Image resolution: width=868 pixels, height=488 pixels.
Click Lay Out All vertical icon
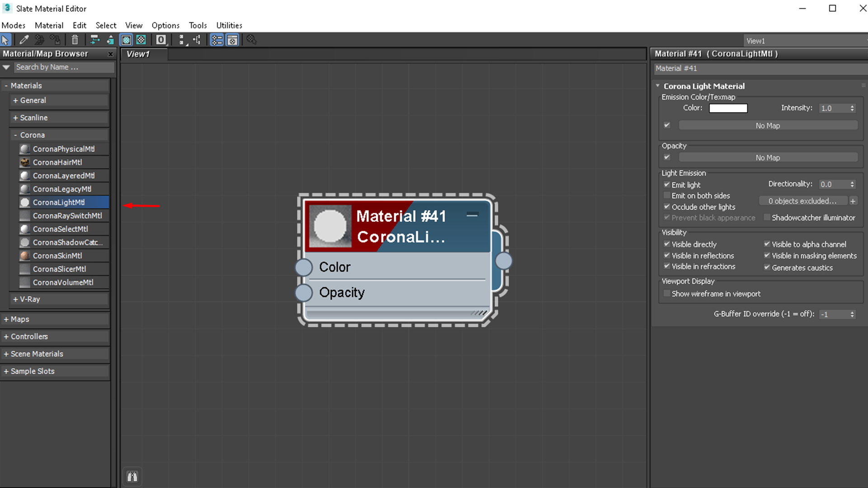(182, 40)
